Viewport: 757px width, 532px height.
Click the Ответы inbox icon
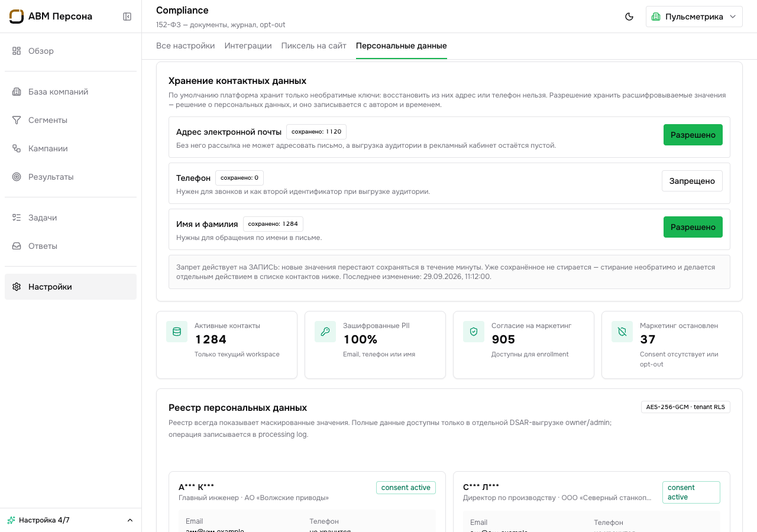click(17, 246)
